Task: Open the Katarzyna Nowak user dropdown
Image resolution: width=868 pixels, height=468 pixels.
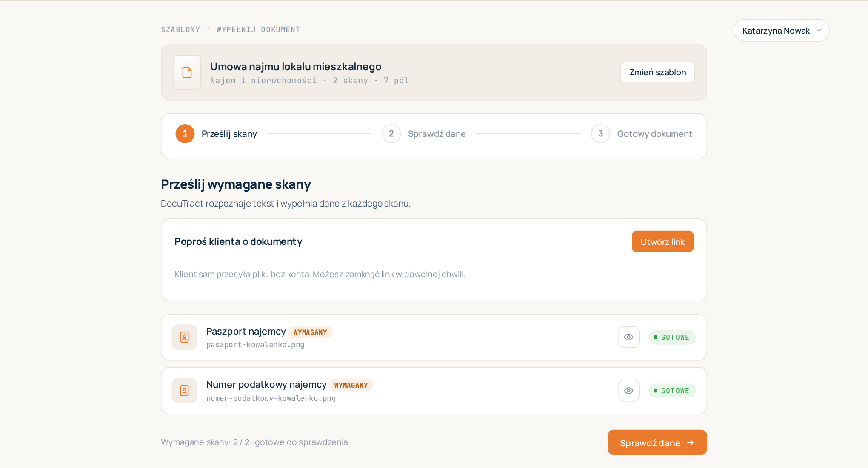Action: point(781,31)
